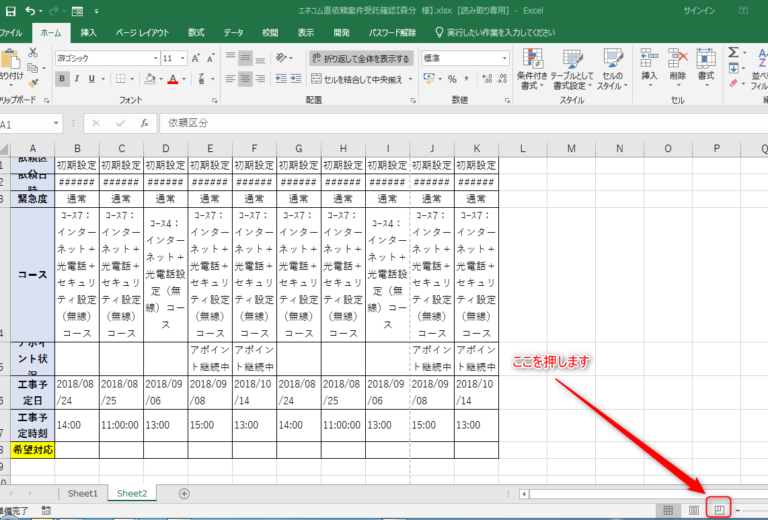Apply percent style to cells
Viewport: 768px width, 520px height.
pos(452,79)
